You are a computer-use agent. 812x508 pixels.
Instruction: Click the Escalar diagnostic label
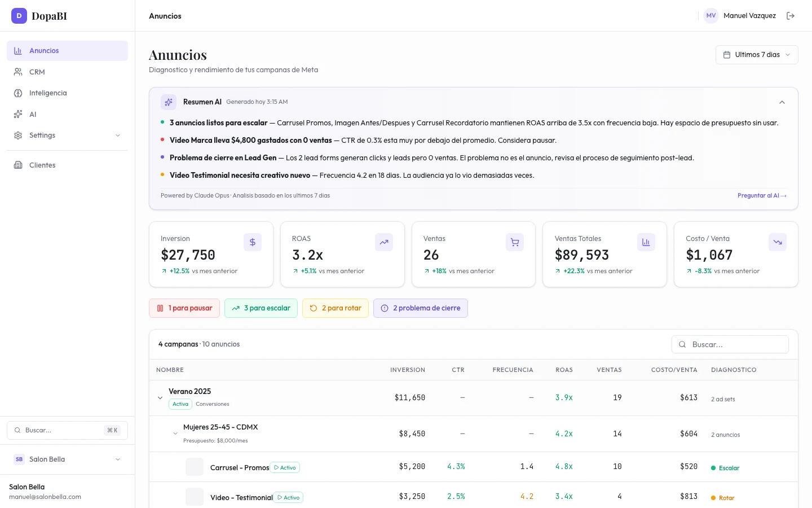click(725, 468)
